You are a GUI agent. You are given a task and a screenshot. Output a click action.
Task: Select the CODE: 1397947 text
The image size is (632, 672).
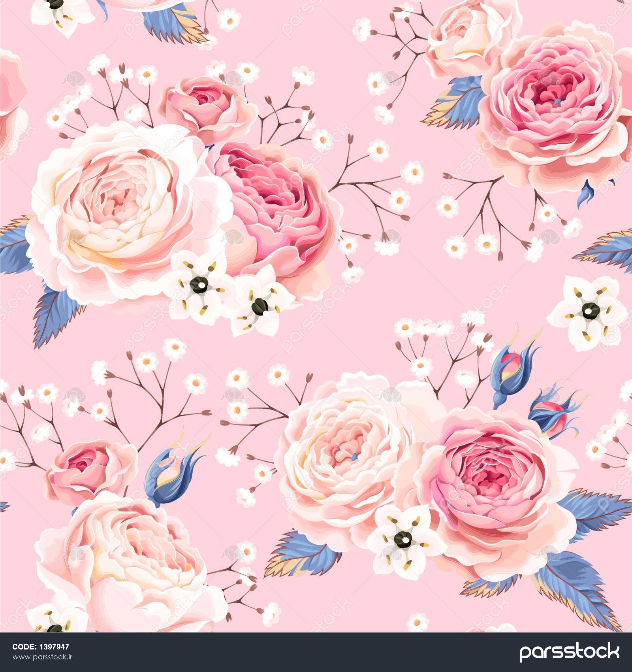click(x=41, y=647)
